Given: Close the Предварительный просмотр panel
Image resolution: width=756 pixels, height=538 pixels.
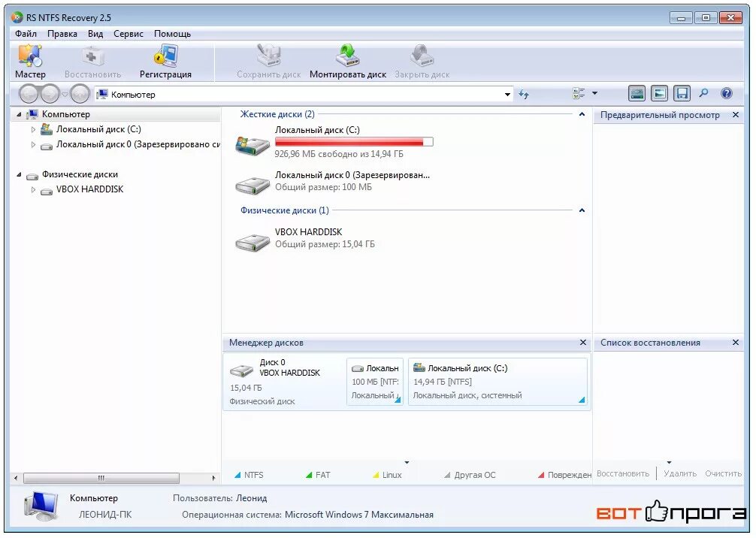Looking at the screenshot, I should [735, 115].
